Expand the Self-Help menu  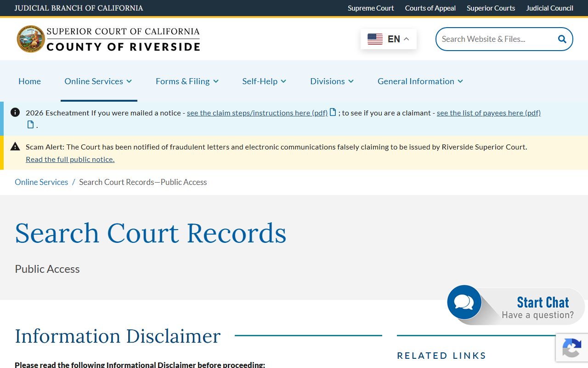[x=264, y=81]
